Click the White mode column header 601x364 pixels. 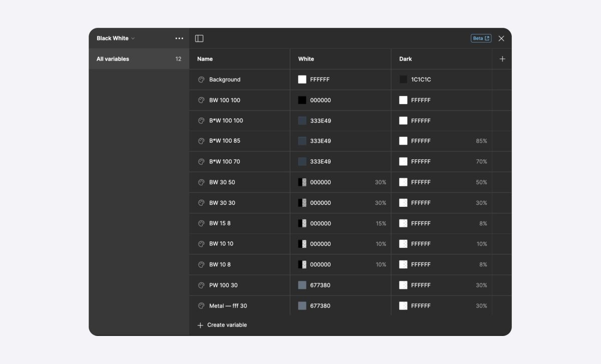(x=306, y=59)
